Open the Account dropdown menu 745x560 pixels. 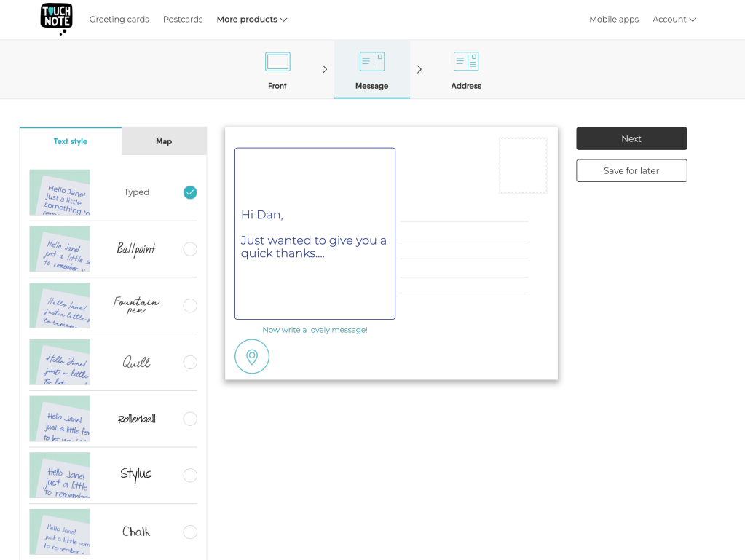(674, 20)
